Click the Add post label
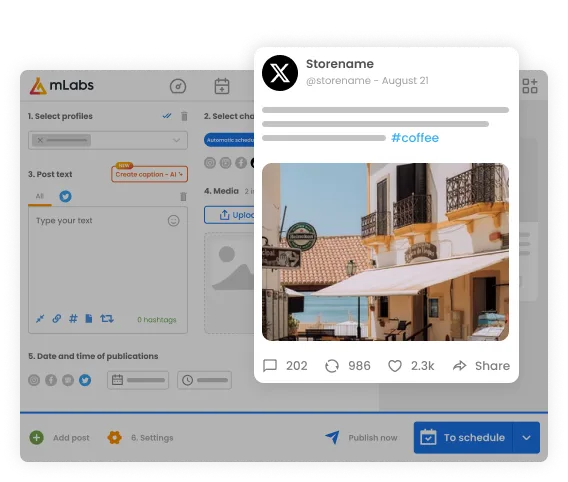568x482 pixels. (71, 438)
